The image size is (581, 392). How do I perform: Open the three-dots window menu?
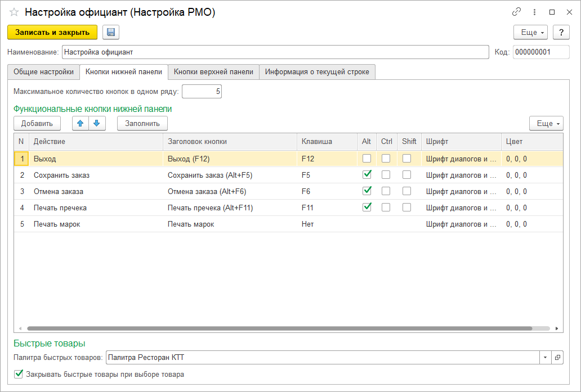534,12
